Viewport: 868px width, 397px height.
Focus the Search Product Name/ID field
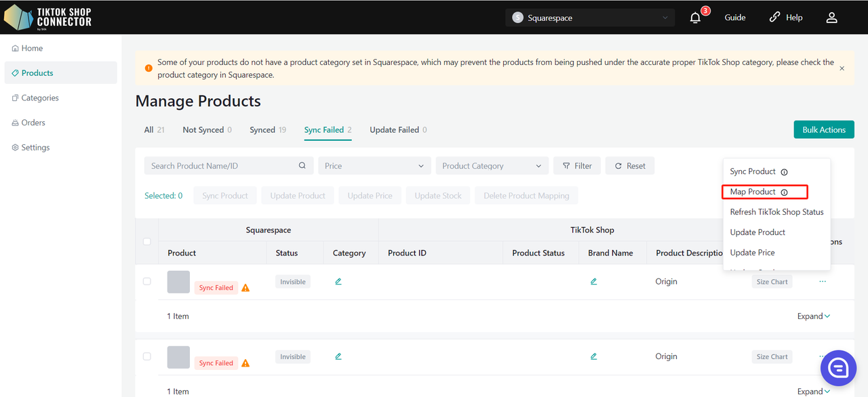coord(229,166)
